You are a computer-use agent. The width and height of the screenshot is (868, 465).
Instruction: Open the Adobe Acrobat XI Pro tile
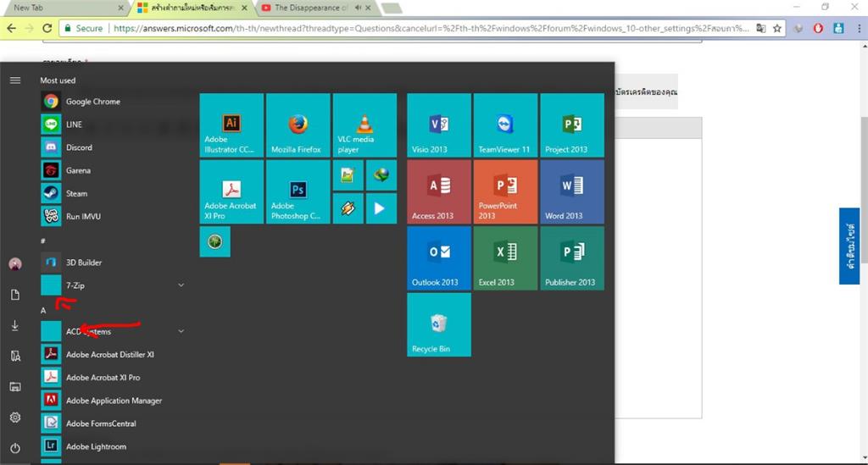tap(231, 192)
